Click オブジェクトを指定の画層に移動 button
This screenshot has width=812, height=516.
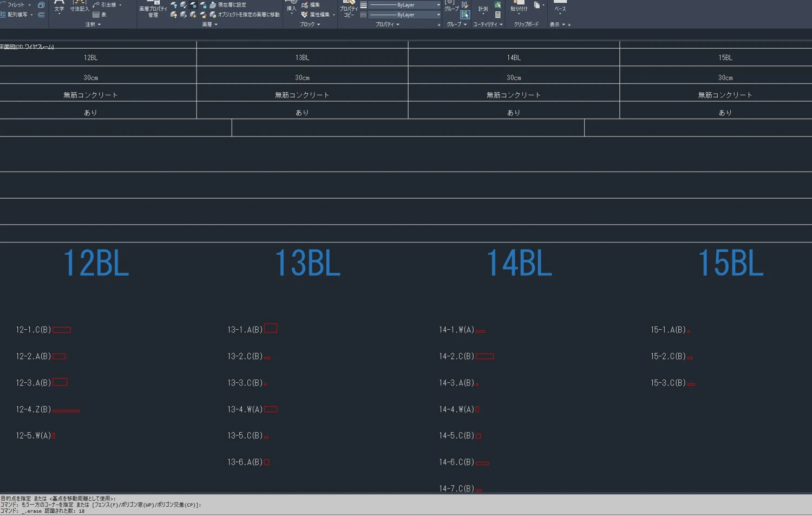click(x=245, y=15)
